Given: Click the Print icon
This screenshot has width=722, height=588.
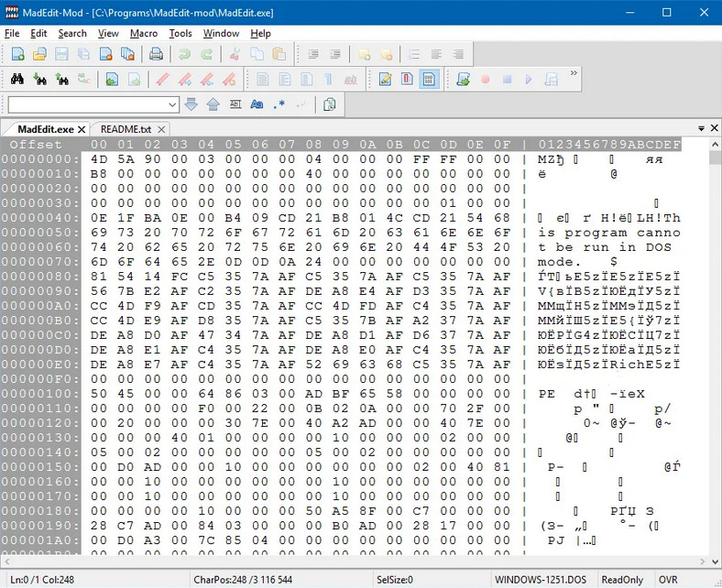Looking at the screenshot, I should 156,54.
